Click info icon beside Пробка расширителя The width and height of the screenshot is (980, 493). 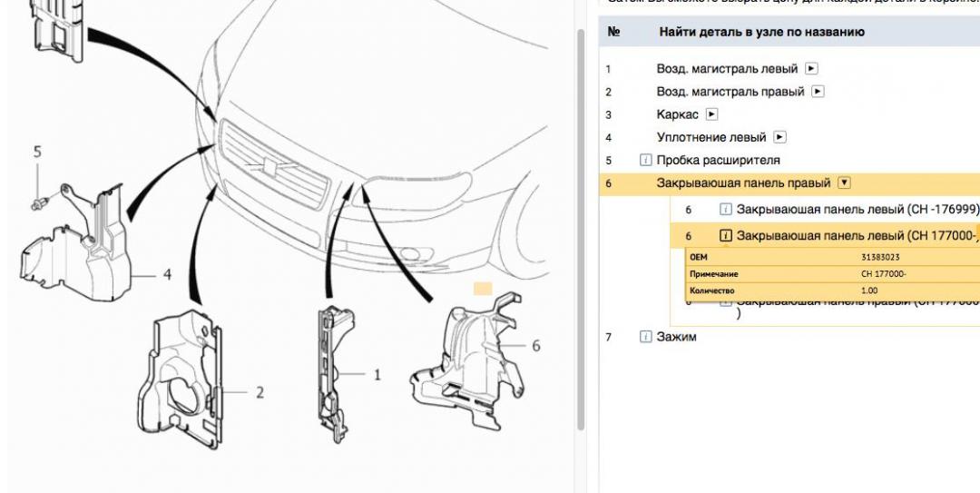coord(646,161)
